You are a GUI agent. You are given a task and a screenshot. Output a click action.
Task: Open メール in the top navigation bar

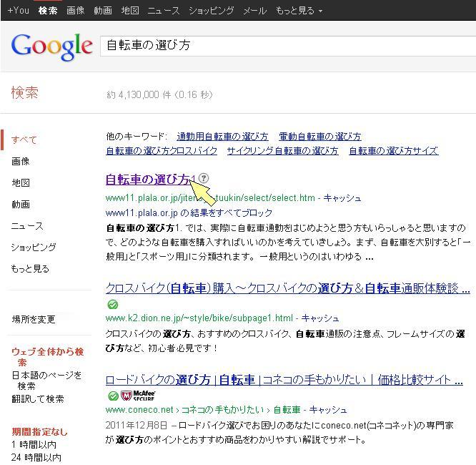click(x=254, y=11)
